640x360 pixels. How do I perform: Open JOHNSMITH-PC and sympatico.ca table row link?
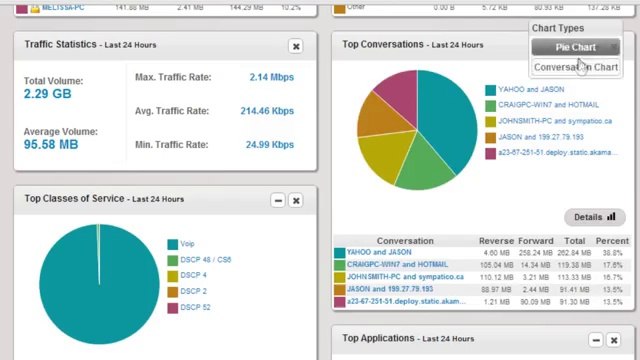click(405, 277)
